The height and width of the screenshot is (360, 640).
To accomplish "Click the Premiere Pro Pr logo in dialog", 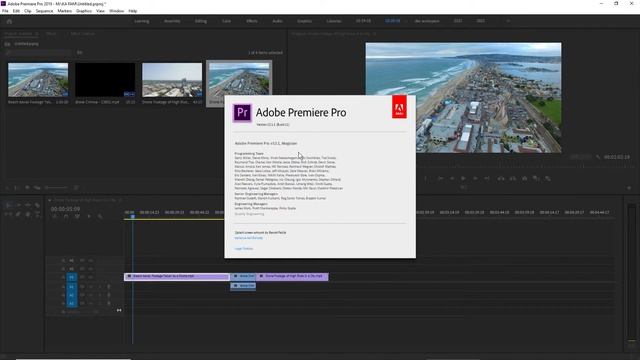I will pyautogui.click(x=242, y=113).
